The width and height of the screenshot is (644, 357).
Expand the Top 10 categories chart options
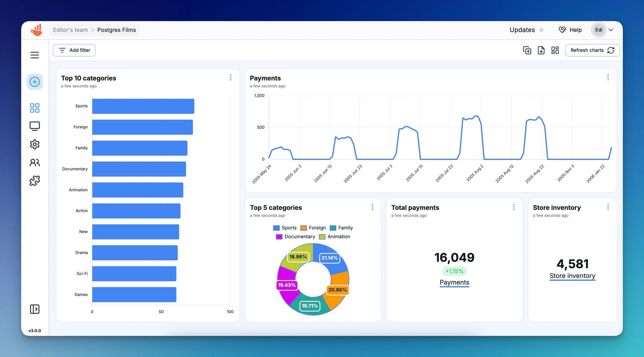tap(231, 77)
